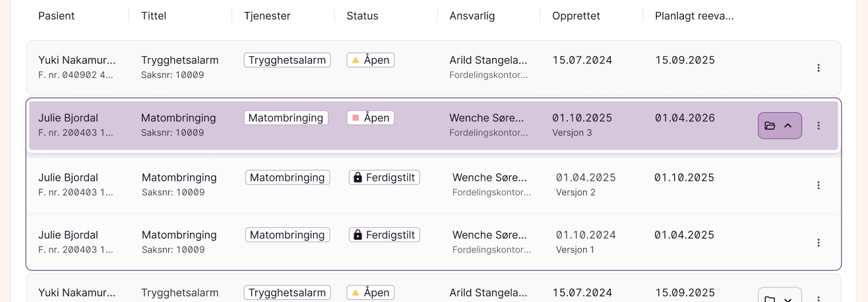Sort by the Status column header

click(x=362, y=16)
